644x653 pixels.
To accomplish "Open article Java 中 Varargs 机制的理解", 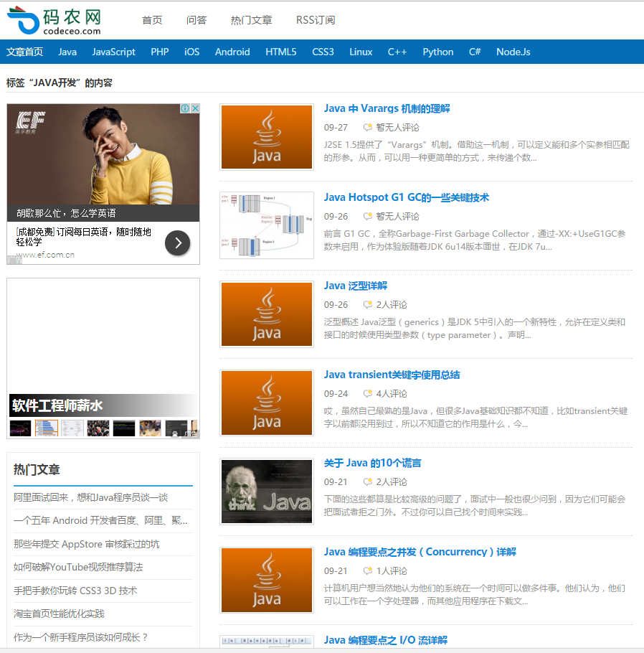I will coord(387,108).
